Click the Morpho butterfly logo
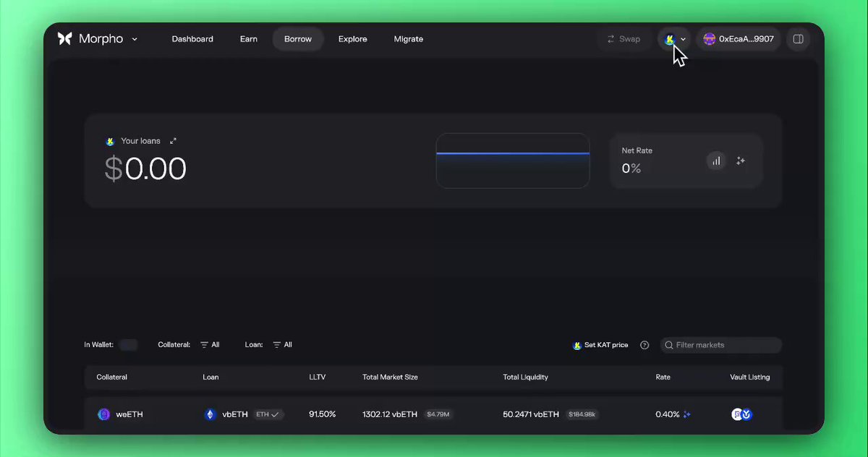The width and height of the screenshot is (868, 457). point(65,39)
